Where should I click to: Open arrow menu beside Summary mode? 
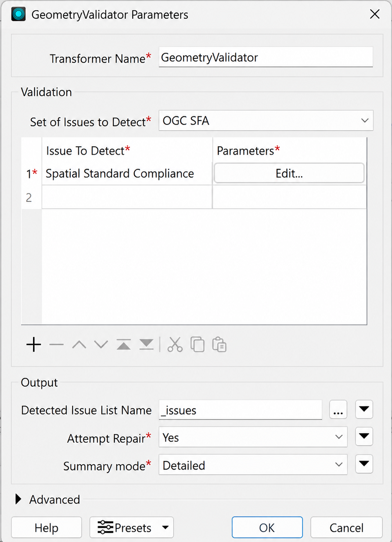(x=364, y=464)
